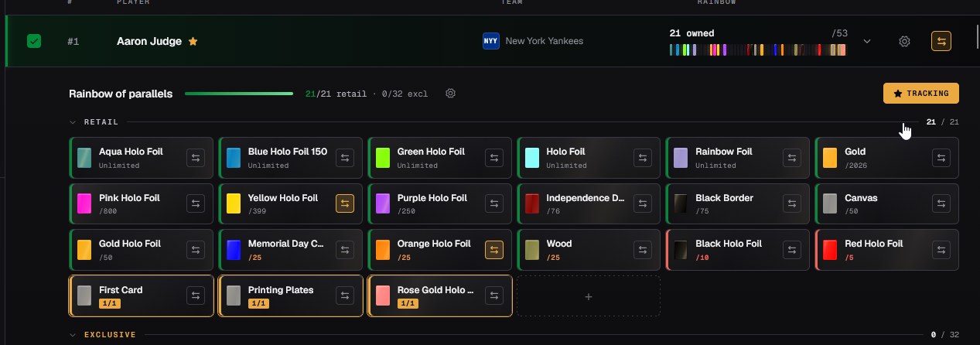Collapse the Aaron Judge row chevron
980x345 pixels.
point(867,41)
